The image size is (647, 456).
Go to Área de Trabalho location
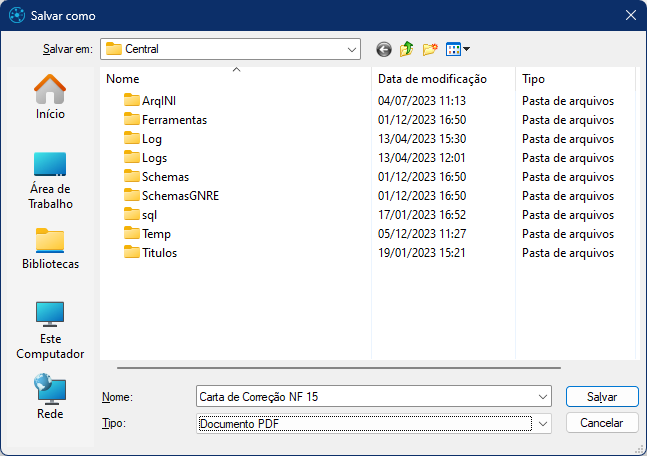tap(50, 181)
